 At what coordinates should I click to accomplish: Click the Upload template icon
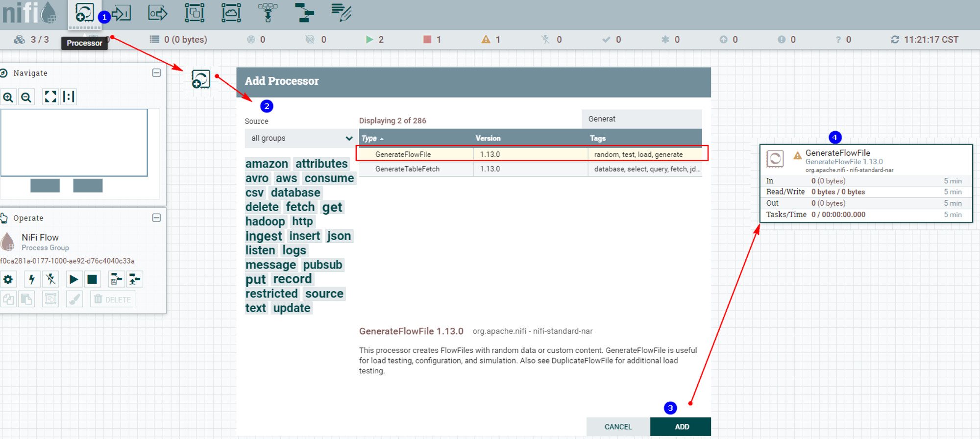point(135,279)
